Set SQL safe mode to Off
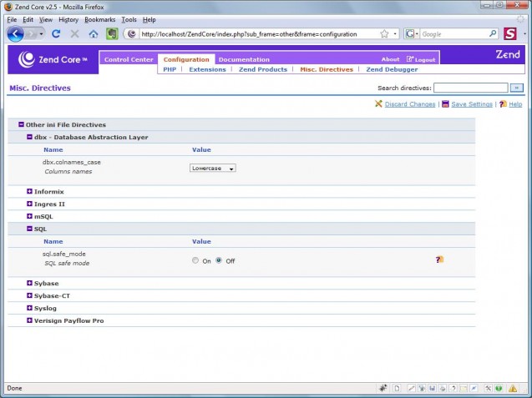The height and width of the screenshot is (398, 532). coord(219,260)
